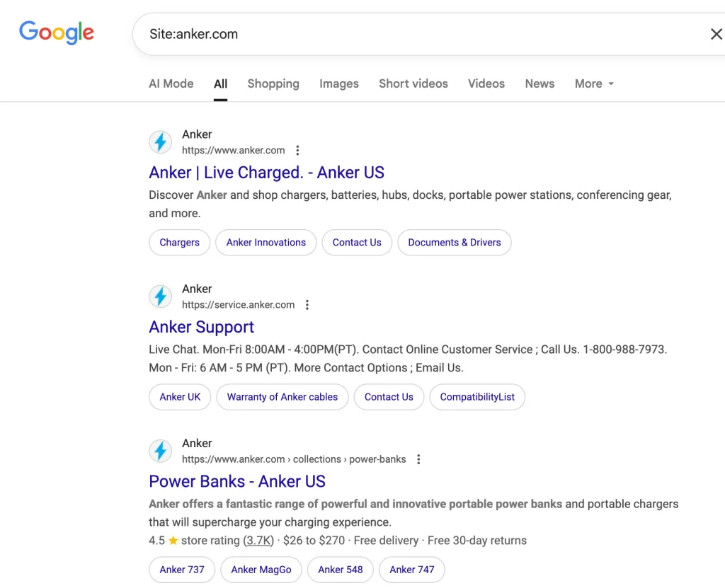The height and width of the screenshot is (588, 725).
Task: Click the Anker 747 chip
Action: 412,570
